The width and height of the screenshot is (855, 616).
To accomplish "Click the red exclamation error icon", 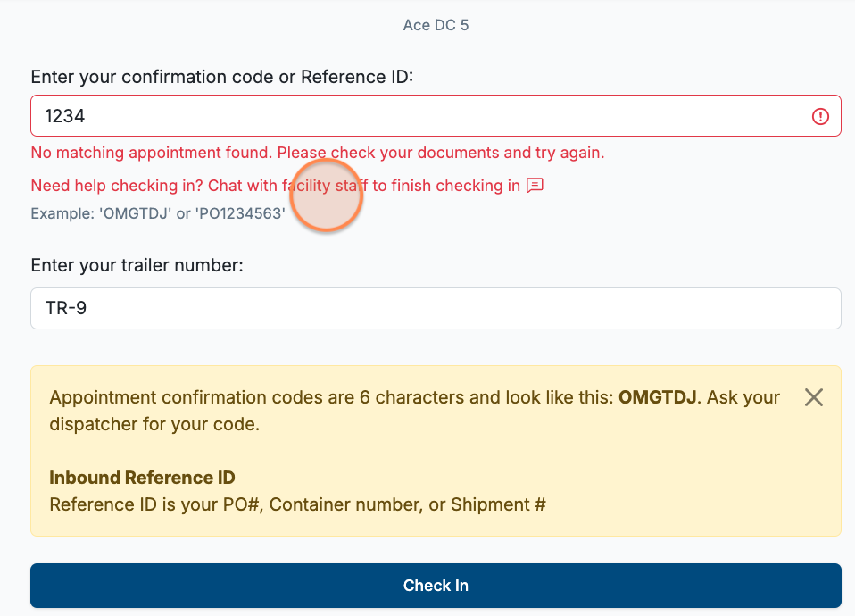I will (820, 116).
